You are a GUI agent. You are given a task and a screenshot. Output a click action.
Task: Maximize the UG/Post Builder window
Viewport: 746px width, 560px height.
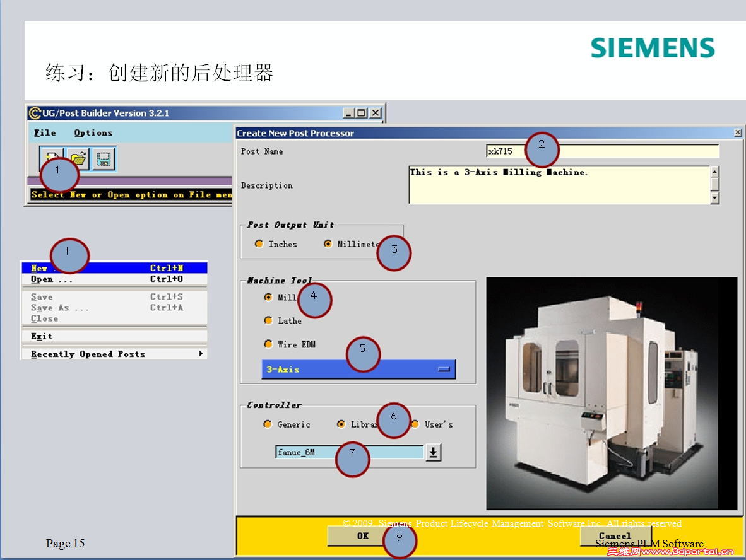click(x=362, y=113)
